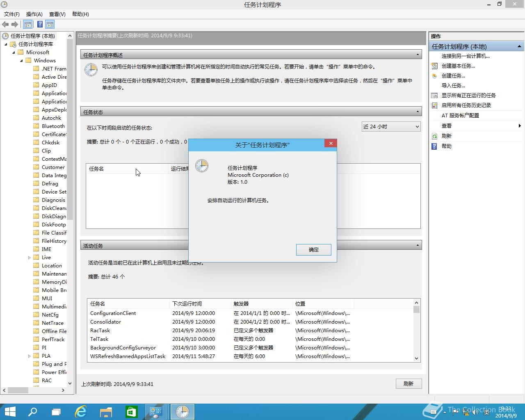This screenshot has width=525, height=420.
Task: Select the ConfigurationClient task row
Action: 250,313
